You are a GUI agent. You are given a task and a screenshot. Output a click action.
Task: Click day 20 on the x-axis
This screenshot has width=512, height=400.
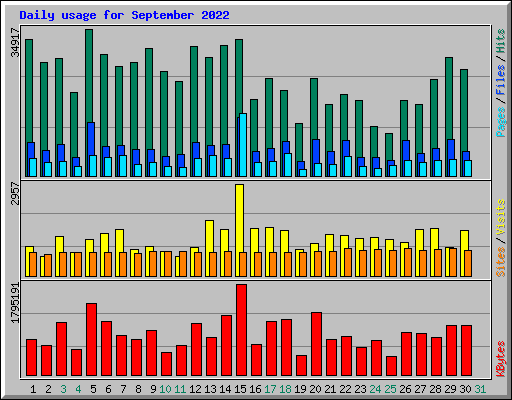pos(315,389)
